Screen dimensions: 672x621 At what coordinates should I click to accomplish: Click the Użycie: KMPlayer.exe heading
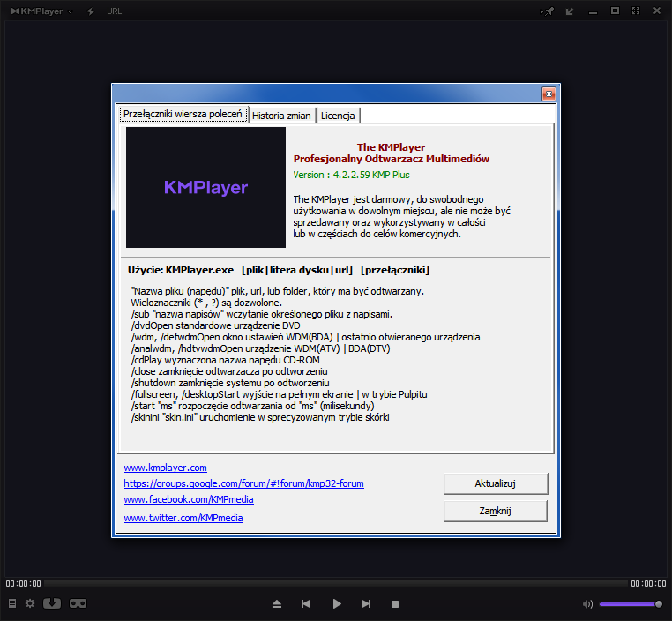(x=279, y=270)
